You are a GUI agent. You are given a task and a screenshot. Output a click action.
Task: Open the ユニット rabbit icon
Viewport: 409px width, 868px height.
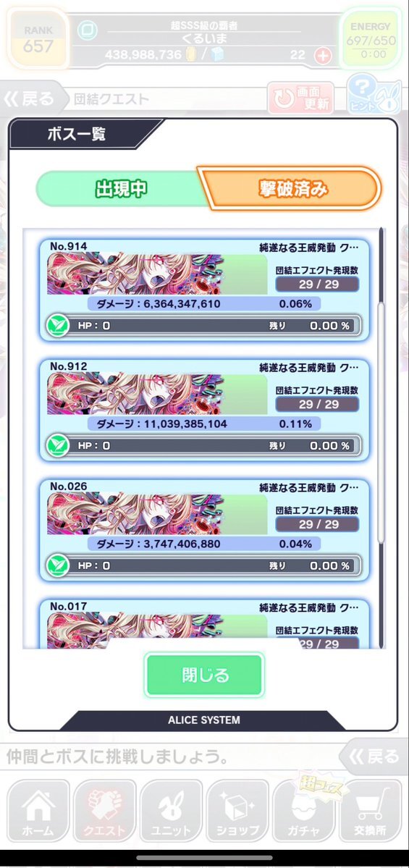(x=171, y=810)
